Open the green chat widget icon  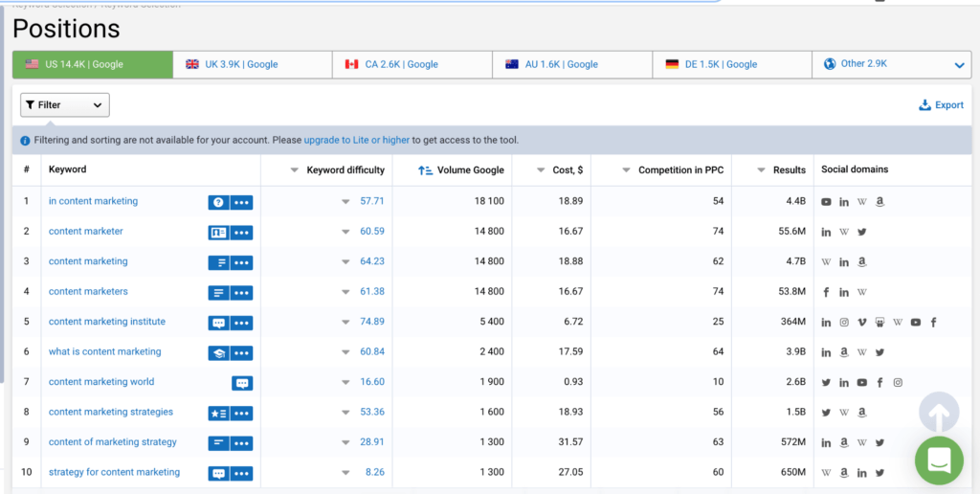click(938, 460)
